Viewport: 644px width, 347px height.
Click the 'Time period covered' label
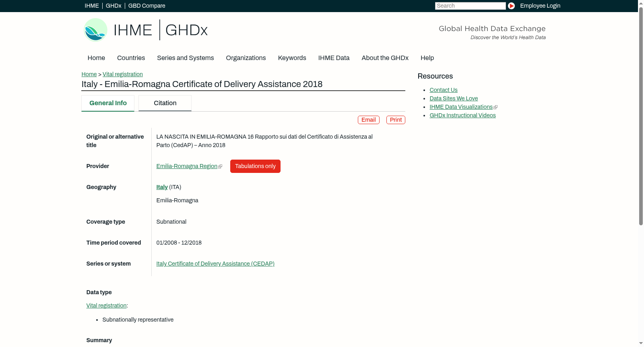[114, 243]
